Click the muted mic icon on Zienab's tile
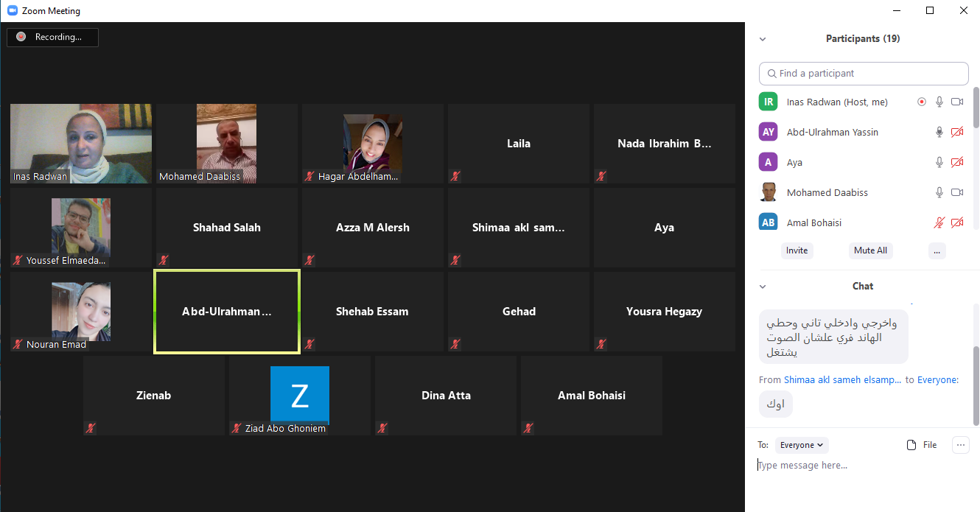The width and height of the screenshot is (980, 512). [91, 428]
